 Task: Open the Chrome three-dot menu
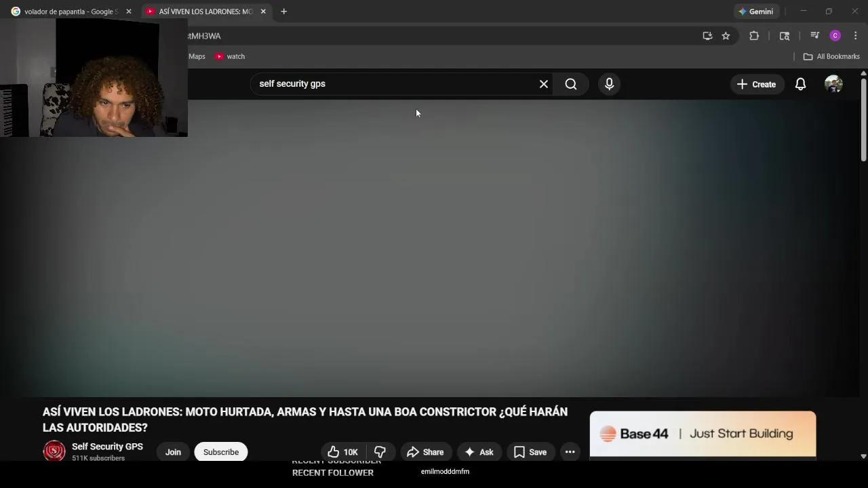point(855,36)
